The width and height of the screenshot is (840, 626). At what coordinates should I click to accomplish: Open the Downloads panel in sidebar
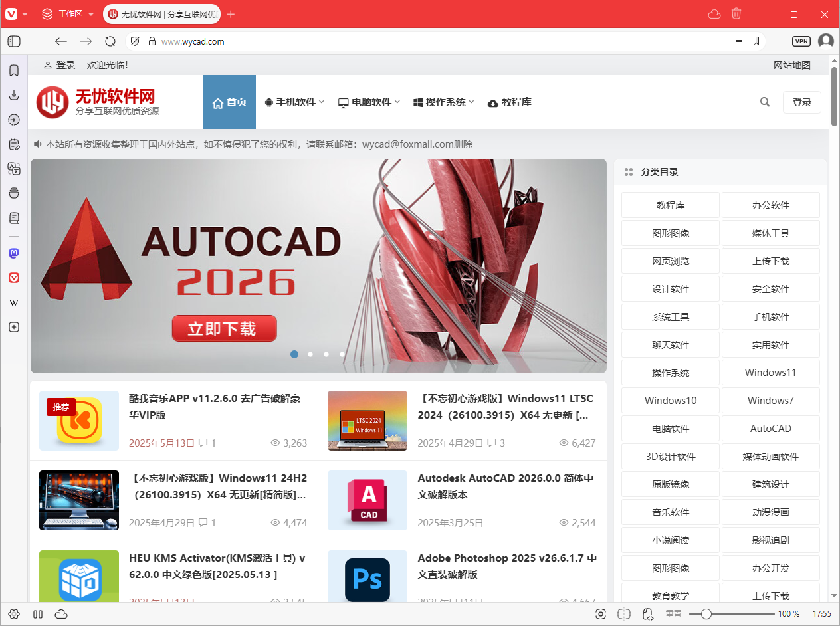(14, 95)
